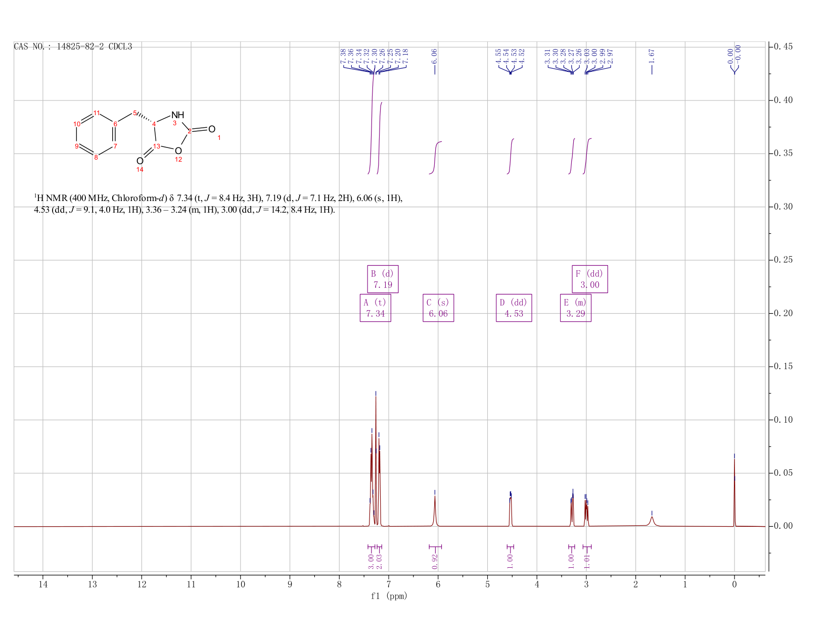Click the f1 (ppm) axis label
834x644 pixels.
[x=389, y=596]
